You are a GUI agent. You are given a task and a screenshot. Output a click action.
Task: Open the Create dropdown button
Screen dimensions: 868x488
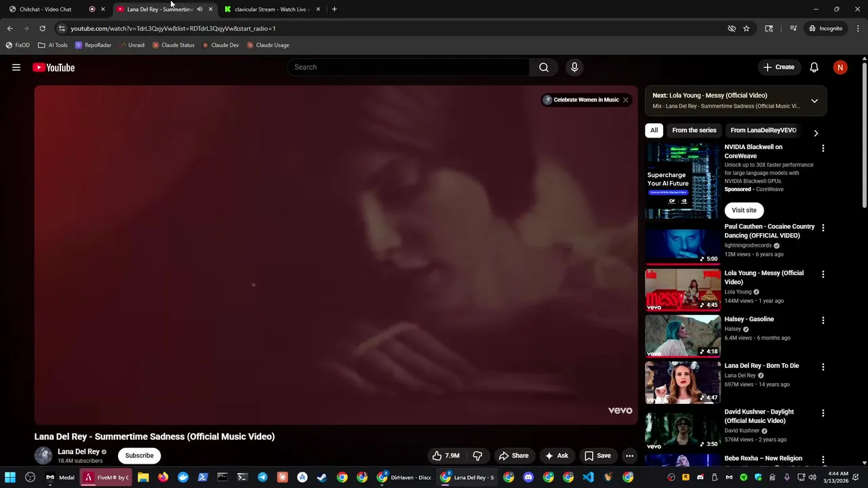pos(778,67)
